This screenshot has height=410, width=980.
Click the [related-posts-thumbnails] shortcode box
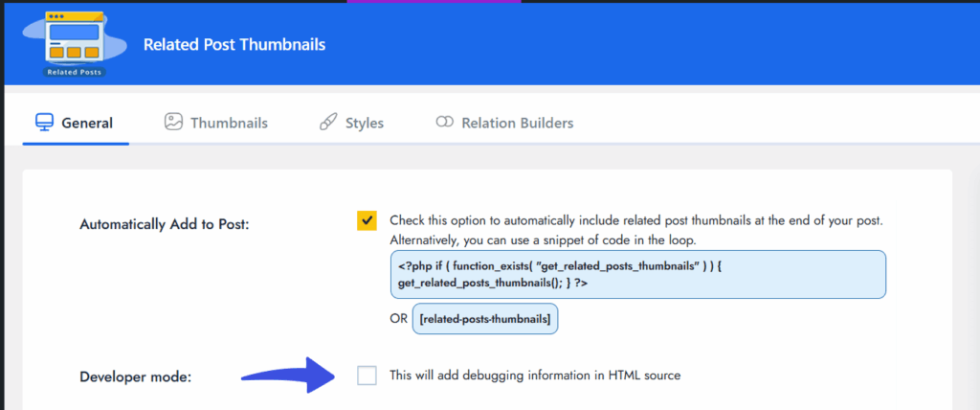pyautogui.click(x=485, y=319)
